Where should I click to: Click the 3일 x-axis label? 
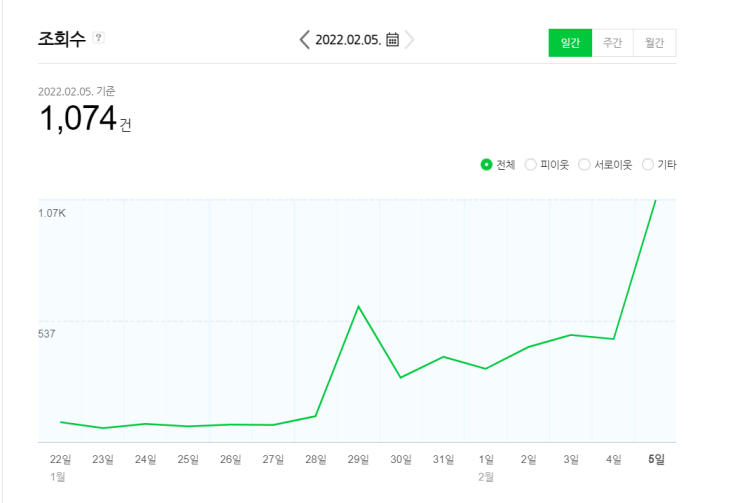pyautogui.click(x=571, y=459)
